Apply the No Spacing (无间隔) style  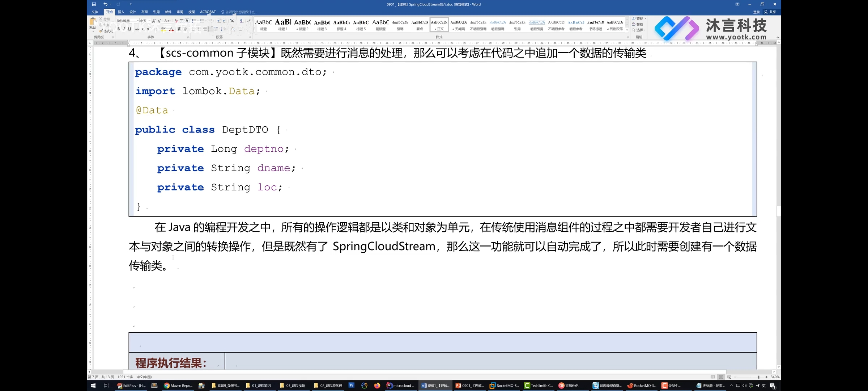point(459,25)
